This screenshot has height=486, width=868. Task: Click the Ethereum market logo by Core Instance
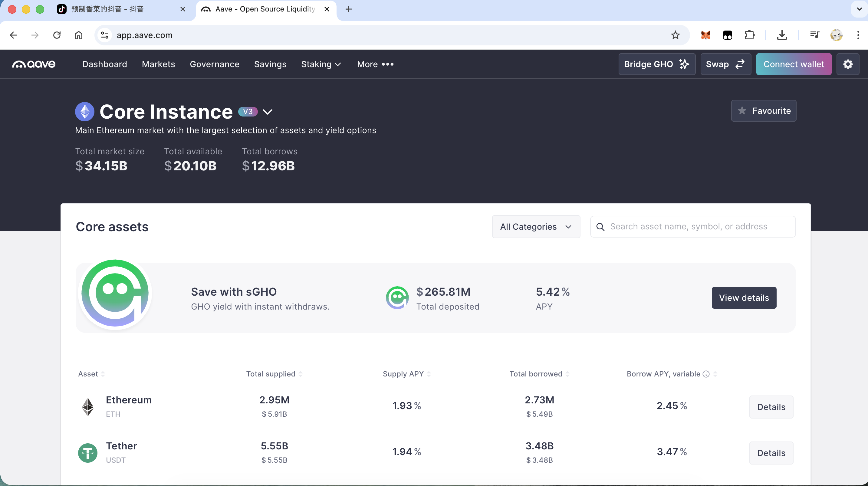(84, 112)
